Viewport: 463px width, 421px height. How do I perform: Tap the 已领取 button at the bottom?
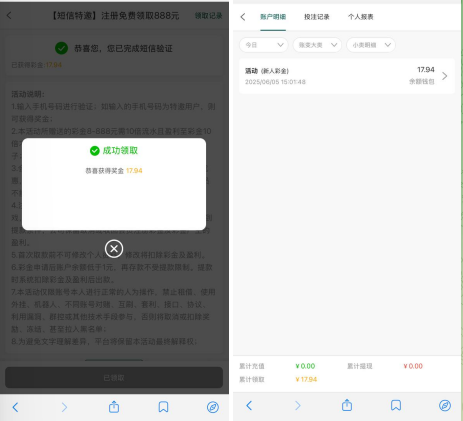point(114,378)
